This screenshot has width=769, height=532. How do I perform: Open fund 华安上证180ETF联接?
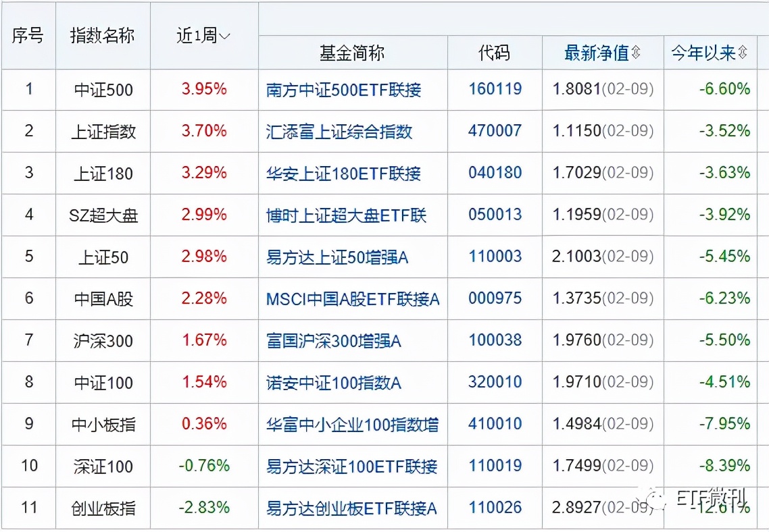[343, 174]
